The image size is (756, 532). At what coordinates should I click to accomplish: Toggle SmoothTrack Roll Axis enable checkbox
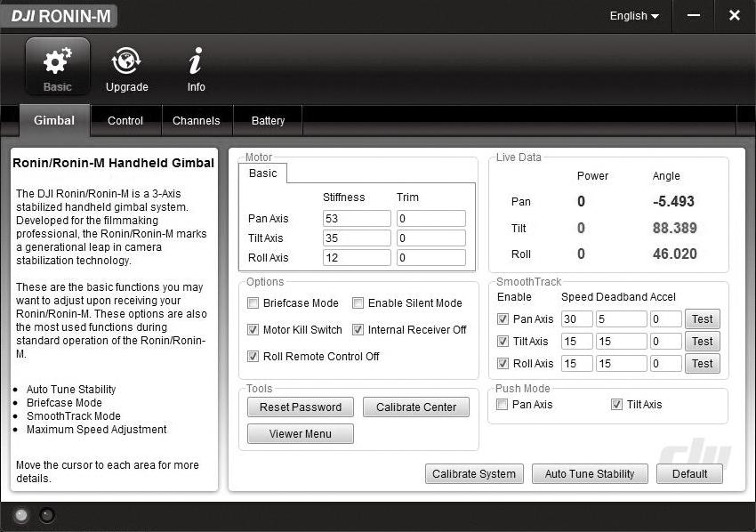503,363
